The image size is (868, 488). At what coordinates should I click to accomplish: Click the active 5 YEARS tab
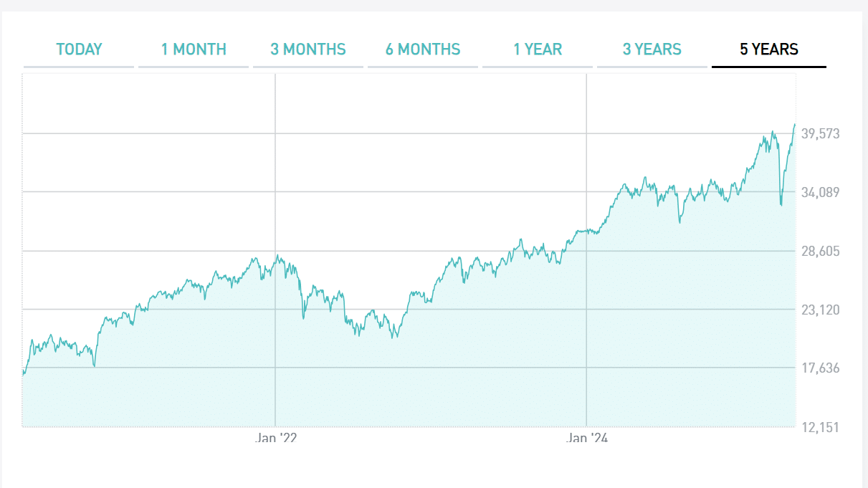[769, 49]
